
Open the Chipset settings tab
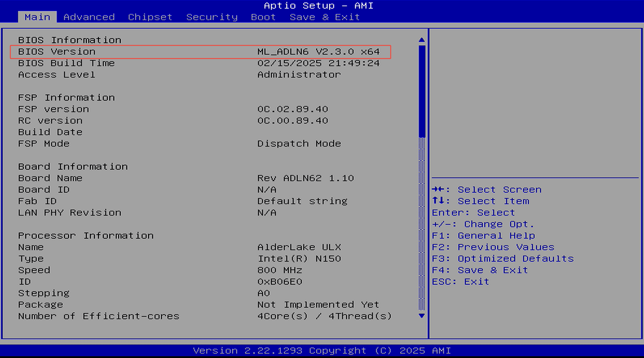[x=150, y=17]
